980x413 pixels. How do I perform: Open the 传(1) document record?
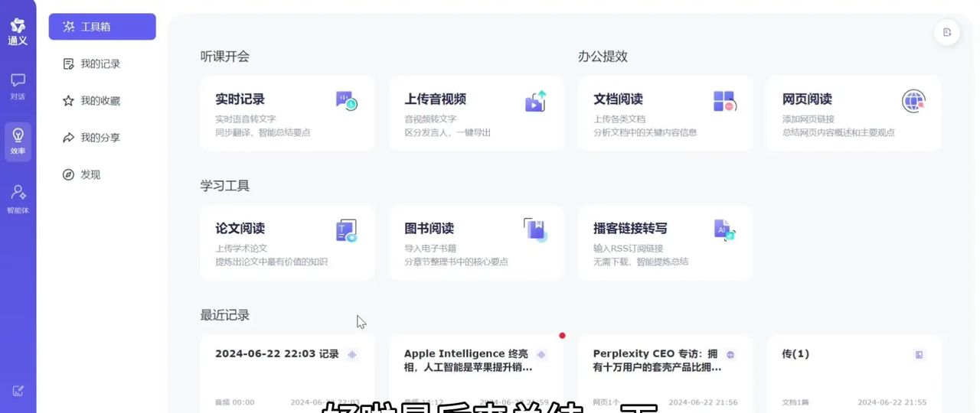tap(854, 373)
